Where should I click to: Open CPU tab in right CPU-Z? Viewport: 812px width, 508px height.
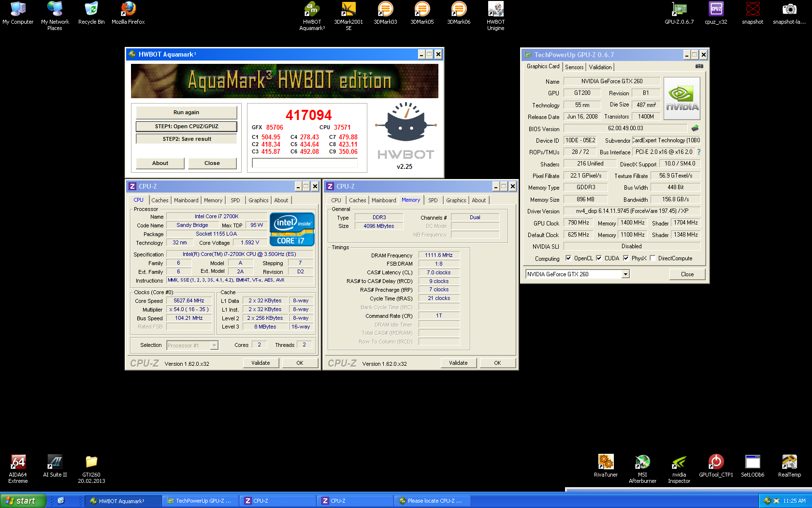point(336,200)
